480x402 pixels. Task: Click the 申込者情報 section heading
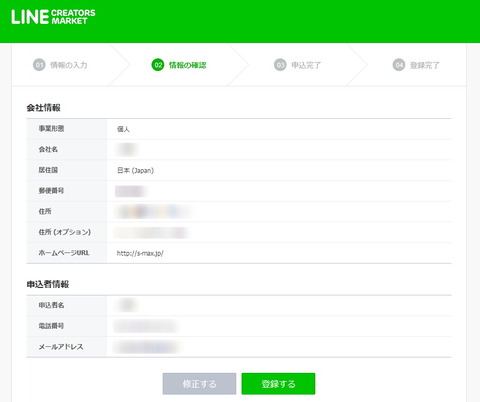click(x=48, y=284)
